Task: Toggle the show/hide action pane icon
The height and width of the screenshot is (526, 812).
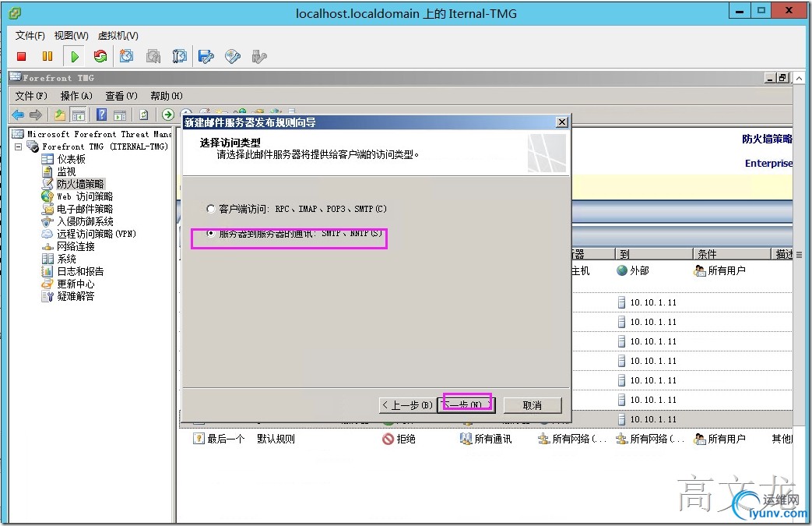Action: (x=120, y=115)
